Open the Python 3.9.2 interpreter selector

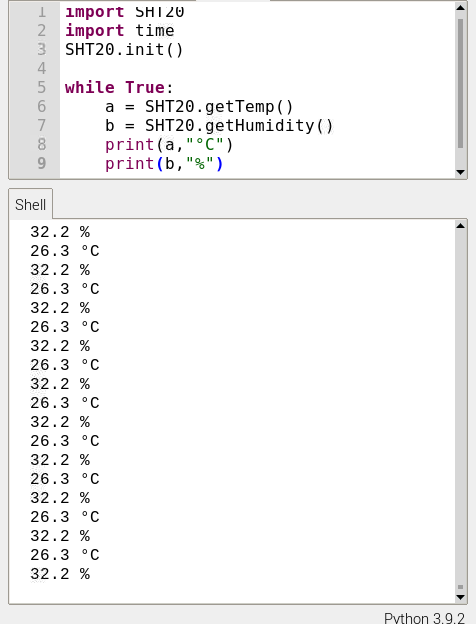click(x=424, y=618)
